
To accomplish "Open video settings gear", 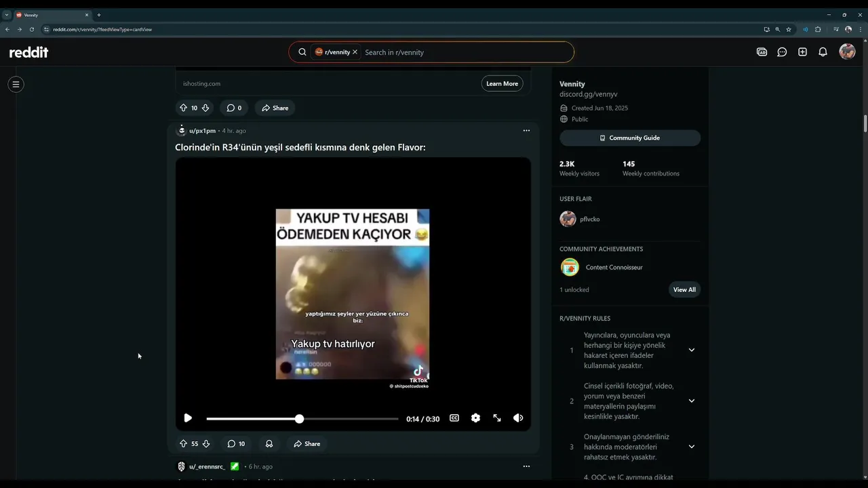I will (x=475, y=418).
